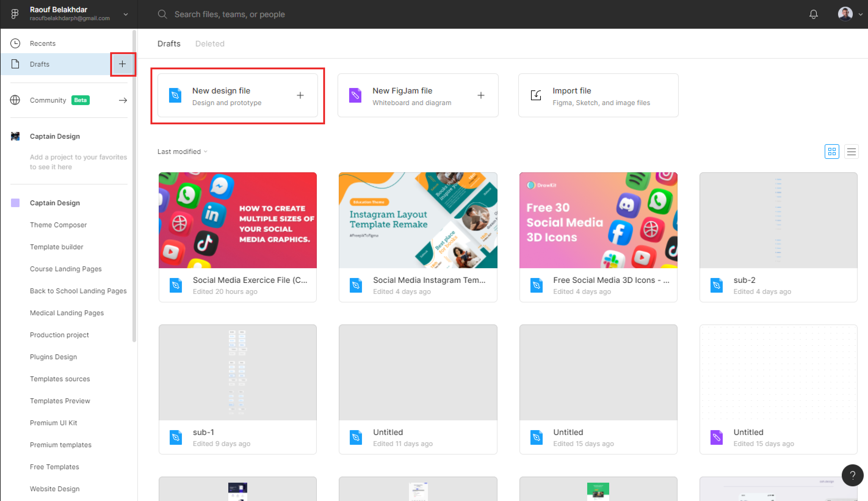
Task: Click the plus icon next to Drafts
Action: 123,64
